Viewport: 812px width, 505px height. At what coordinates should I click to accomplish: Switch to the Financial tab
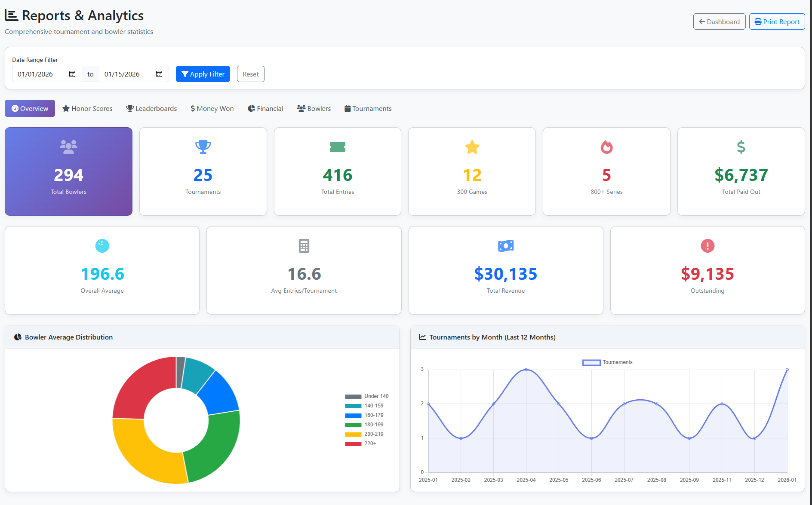click(265, 108)
